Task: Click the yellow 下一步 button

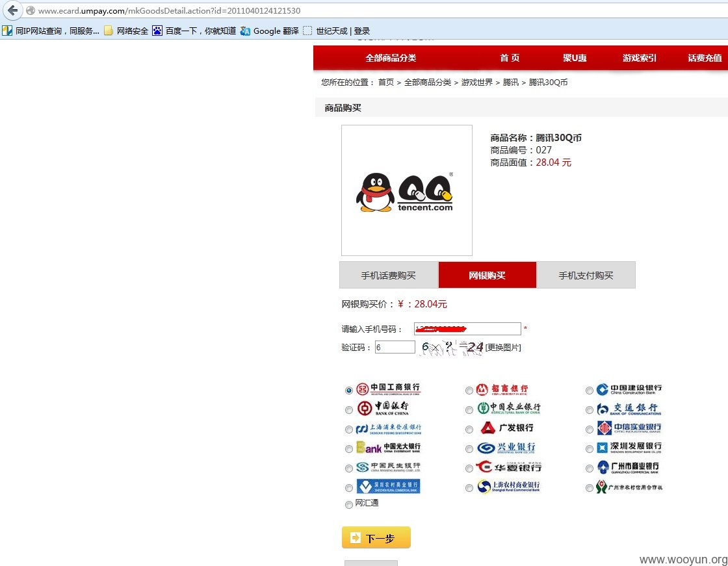Action: pyautogui.click(x=376, y=537)
